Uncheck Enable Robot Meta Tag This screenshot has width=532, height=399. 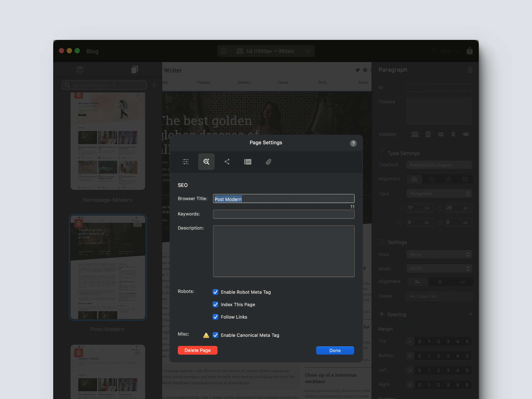click(215, 292)
